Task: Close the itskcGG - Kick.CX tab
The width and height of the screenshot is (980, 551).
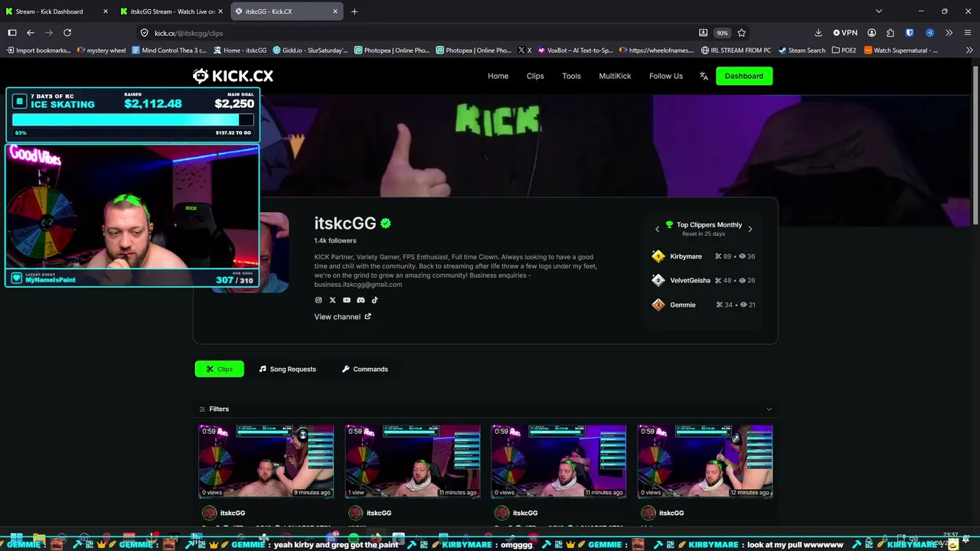Action: [335, 11]
